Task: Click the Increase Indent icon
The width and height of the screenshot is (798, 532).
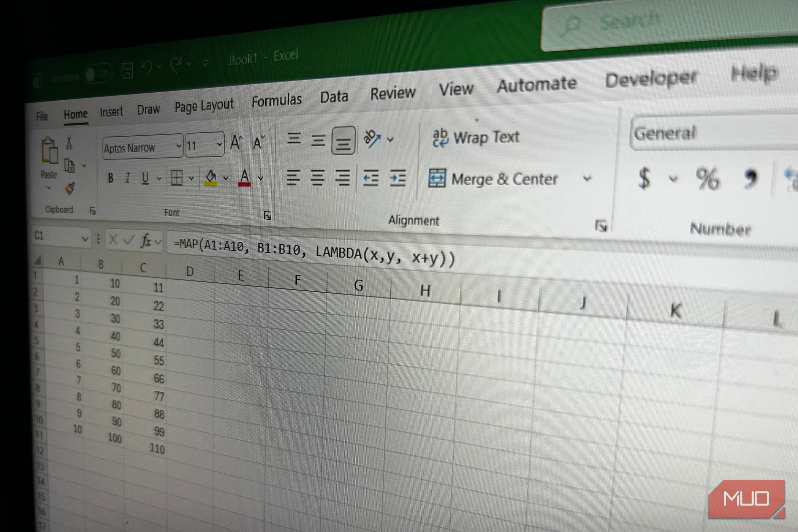Action: pyautogui.click(x=397, y=178)
